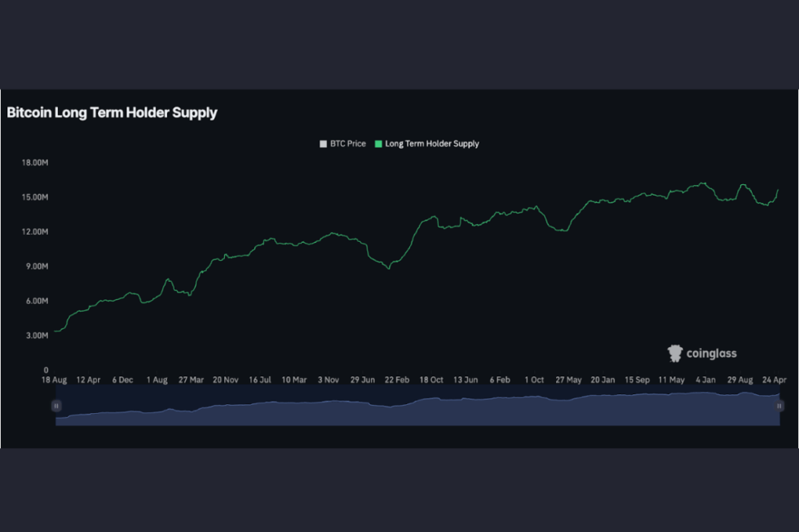Click the 22 Feb date label

coord(397,380)
